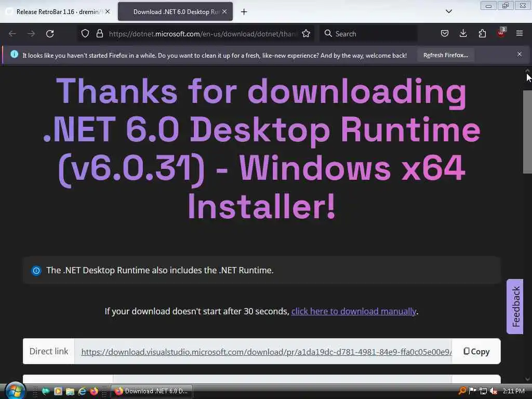Open the Feedback side tab
The height and width of the screenshot is (399, 532).
(x=515, y=307)
